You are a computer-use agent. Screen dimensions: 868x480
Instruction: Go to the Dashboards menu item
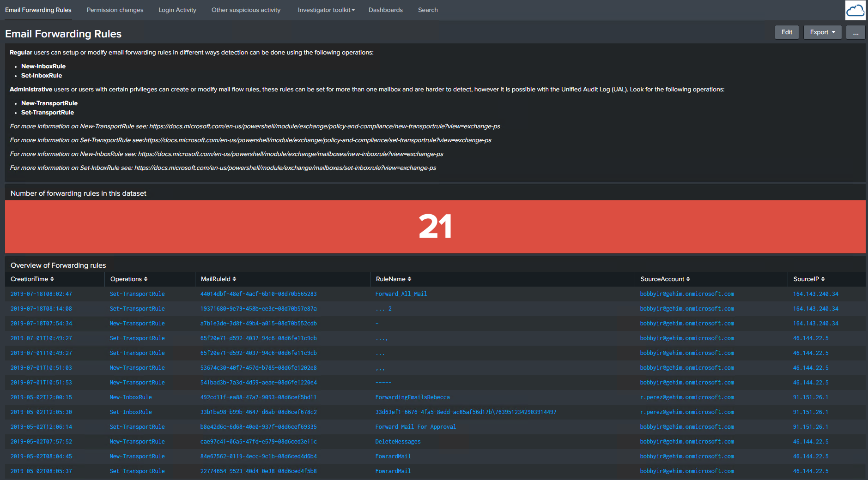(x=386, y=10)
